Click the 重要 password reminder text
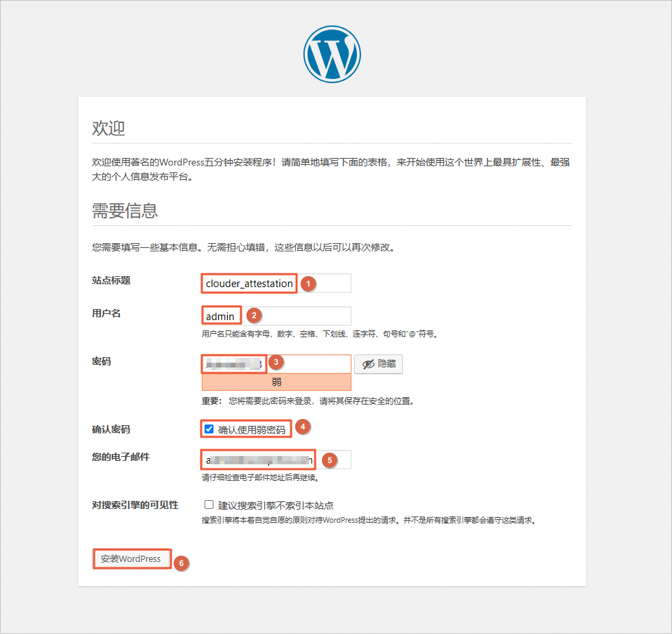This screenshot has height=634, width=672. [308, 401]
